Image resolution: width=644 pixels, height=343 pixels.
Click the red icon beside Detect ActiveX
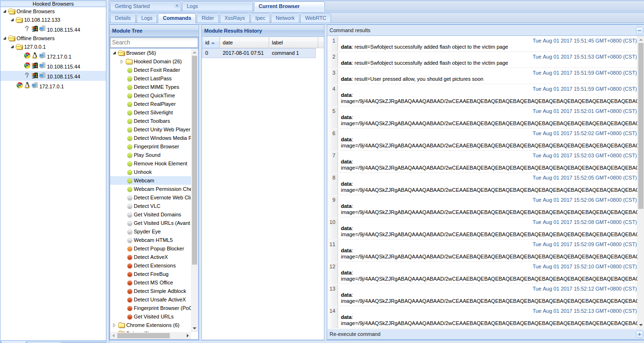(130, 257)
